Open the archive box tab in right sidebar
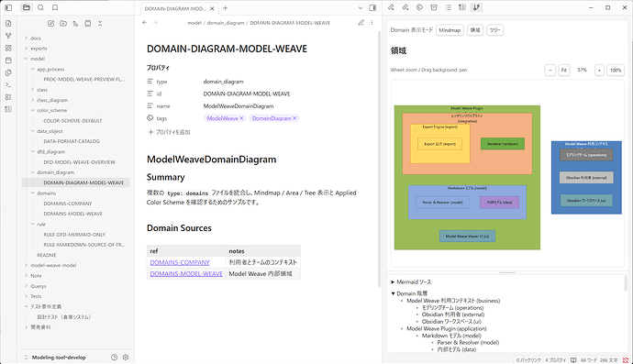Viewport: 633px width, 364px height. (x=434, y=7)
